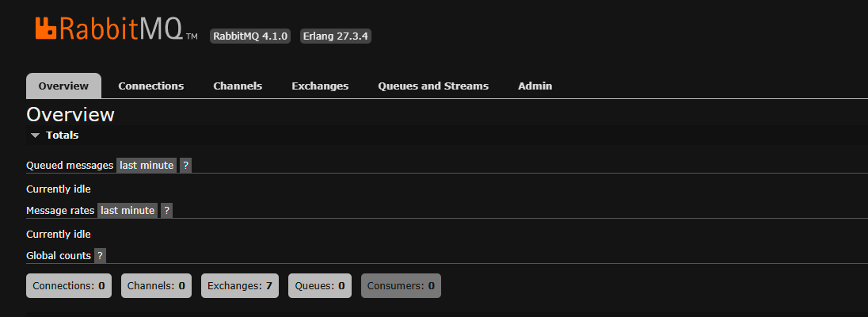Image resolution: width=868 pixels, height=317 pixels.
Task: Change Queued messages last minute range
Action: [x=147, y=165]
